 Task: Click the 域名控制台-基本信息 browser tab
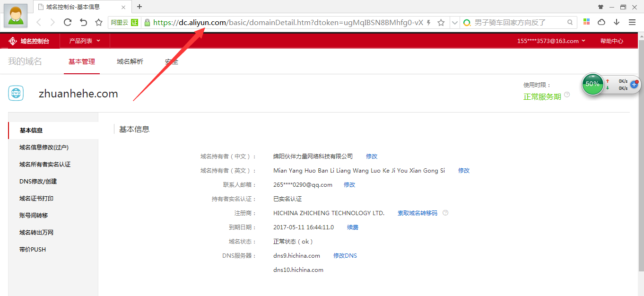click(x=83, y=7)
